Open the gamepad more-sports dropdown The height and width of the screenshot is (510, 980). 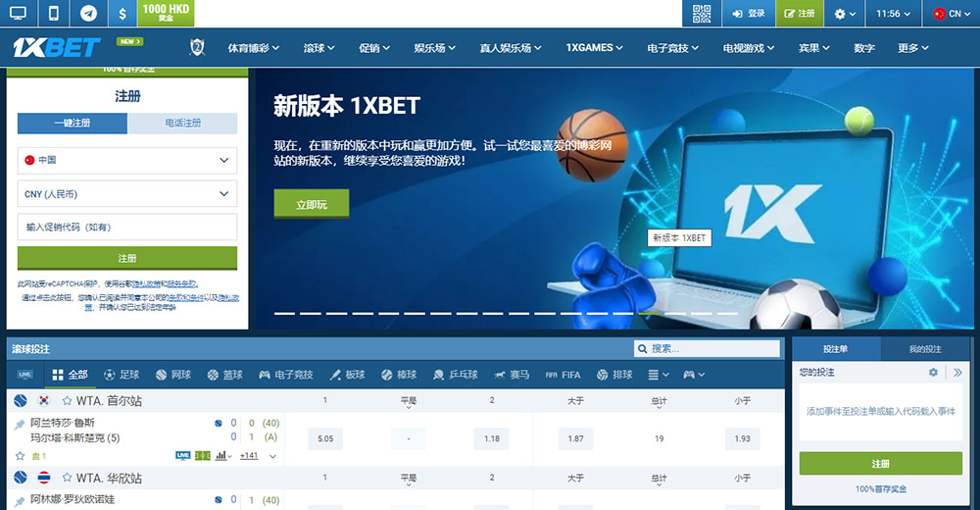[693, 375]
